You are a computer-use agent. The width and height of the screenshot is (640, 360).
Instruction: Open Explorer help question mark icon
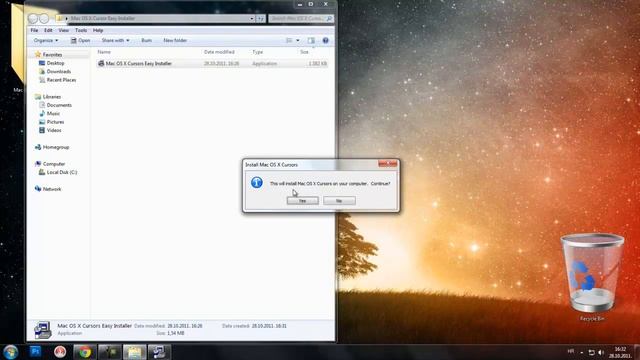point(325,40)
